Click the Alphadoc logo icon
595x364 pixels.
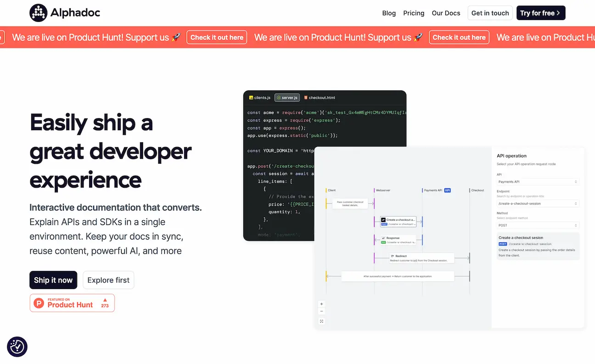[x=39, y=13]
